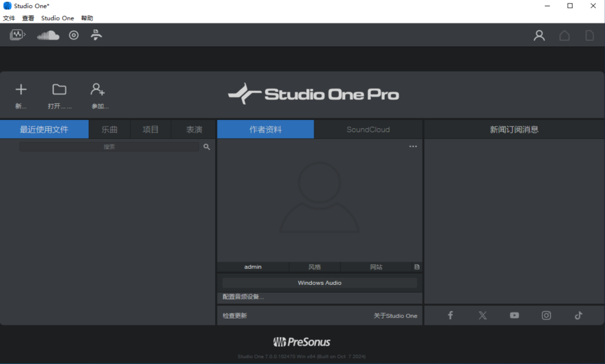Click the target/record icon in the top toolbar
The width and height of the screenshot is (605, 364).
click(73, 35)
